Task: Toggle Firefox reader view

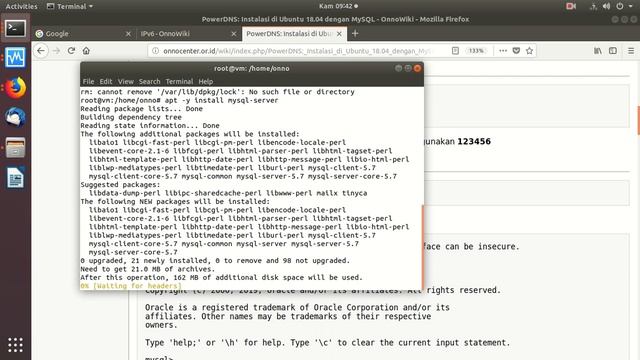Action: (456, 51)
